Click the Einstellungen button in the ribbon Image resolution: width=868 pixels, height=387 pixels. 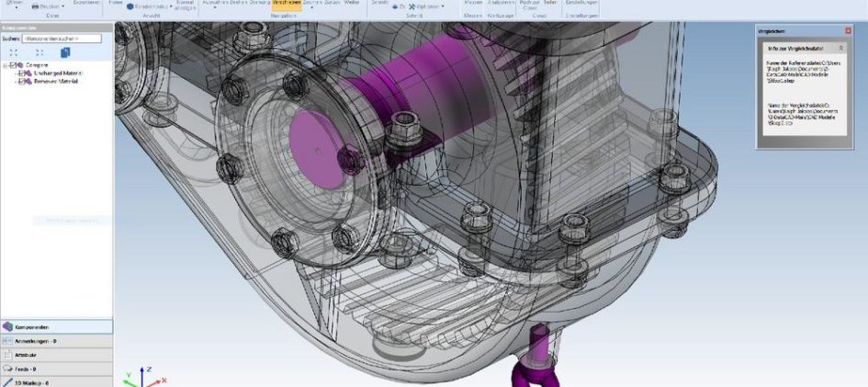point(581,4)
